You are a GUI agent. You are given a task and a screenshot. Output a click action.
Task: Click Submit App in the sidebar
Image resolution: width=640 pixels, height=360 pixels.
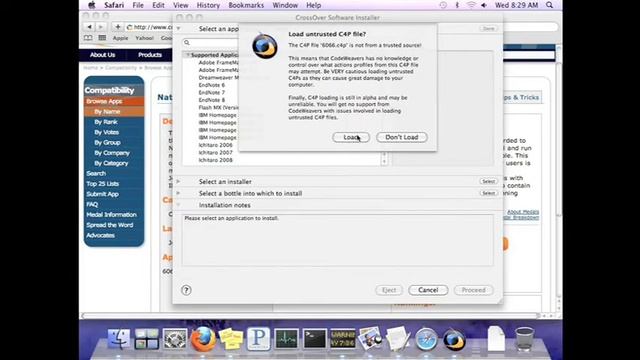102,194
